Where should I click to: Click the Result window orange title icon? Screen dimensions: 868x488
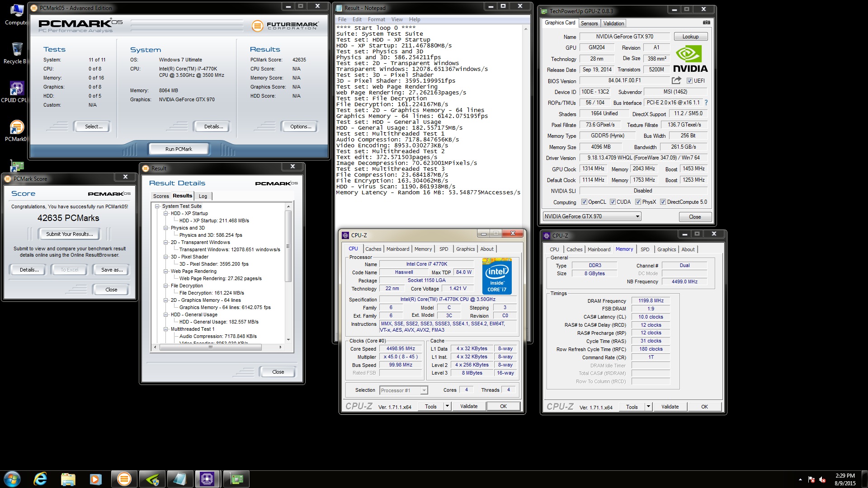(x=146, y=168)
